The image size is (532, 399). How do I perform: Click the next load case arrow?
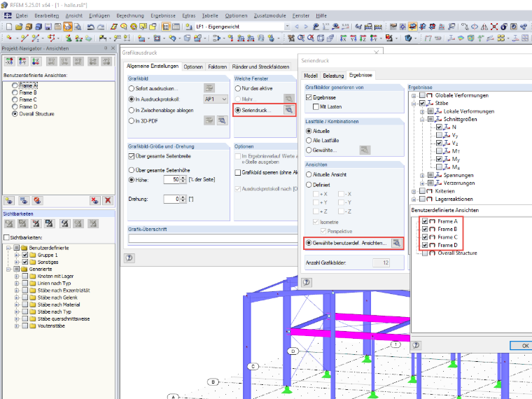pyautogui.click(x=306, y=27)
